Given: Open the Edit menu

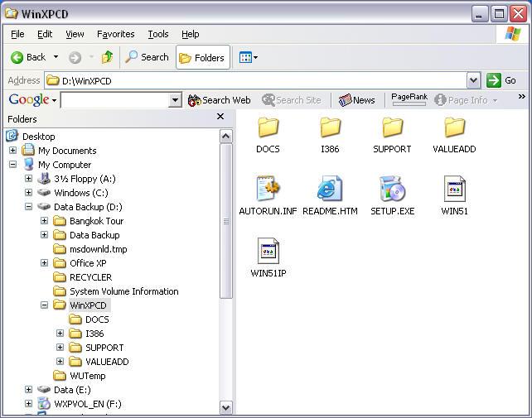Looking at the screenshot, I should pyautogui.click(x=45, y=34).
